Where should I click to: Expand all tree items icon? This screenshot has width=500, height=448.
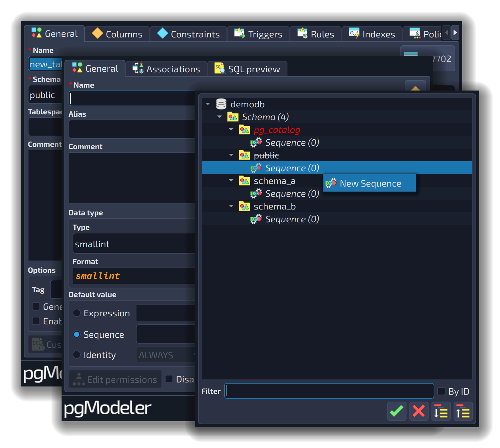[x=441, y=411]
